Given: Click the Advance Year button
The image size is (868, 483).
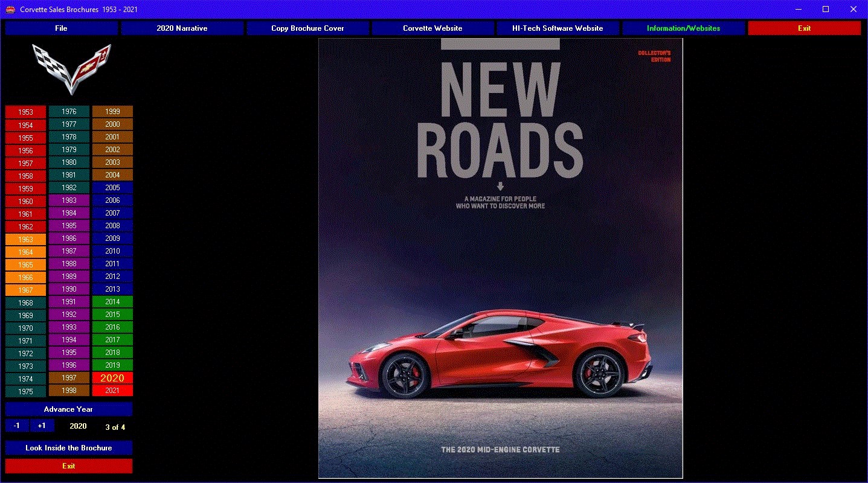Looking at the screenshot, I should (68, 409).
